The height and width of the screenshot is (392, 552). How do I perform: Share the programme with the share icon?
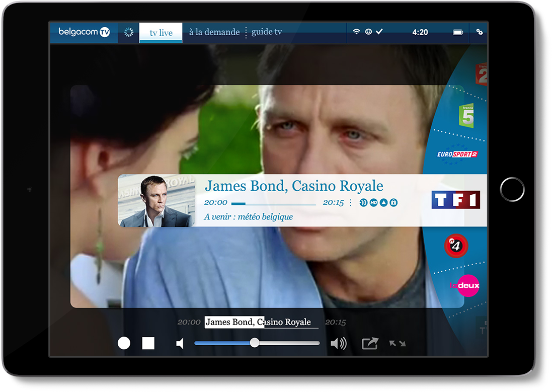click(x=370, y=343)
